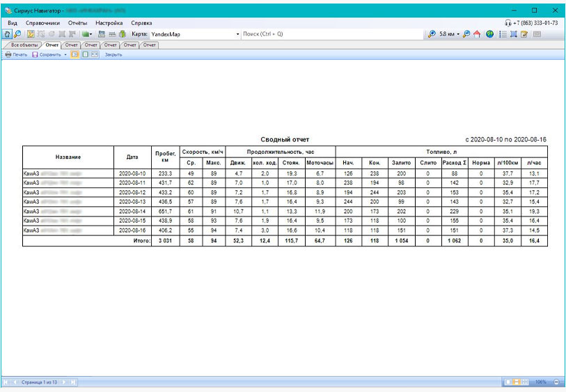Open the Отчёты menu
The width and height of the screenshot is (566, 392).
coord(78,23)
